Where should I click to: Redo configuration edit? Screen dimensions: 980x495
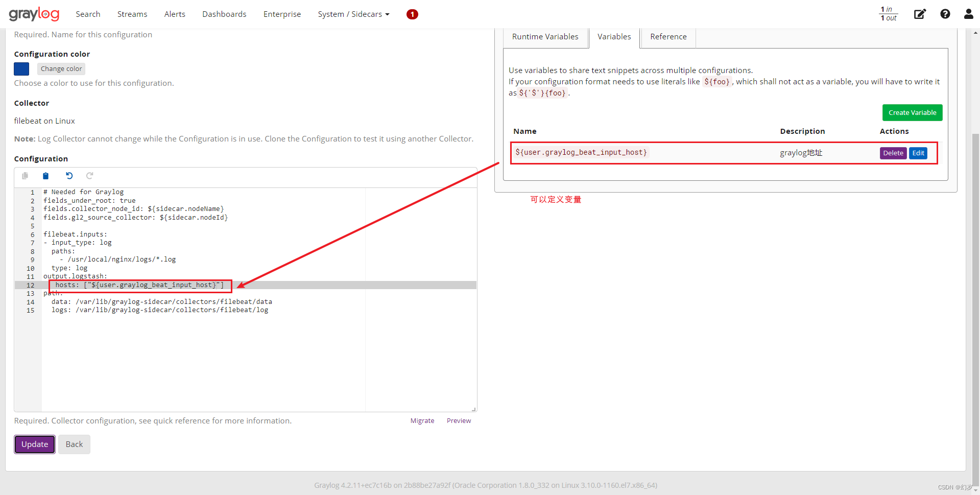[x=89, y=176]
